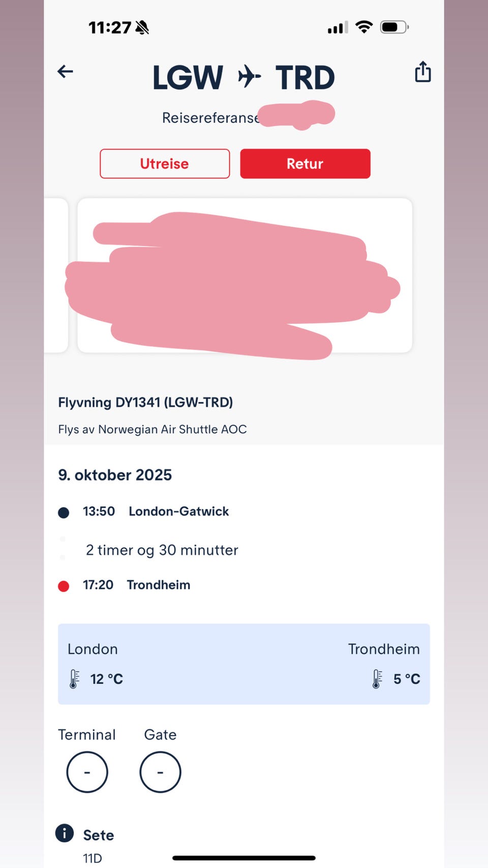Tap the Terminal circle indicator
Viewport: 488px width, 868px height.
click(87, 772)
